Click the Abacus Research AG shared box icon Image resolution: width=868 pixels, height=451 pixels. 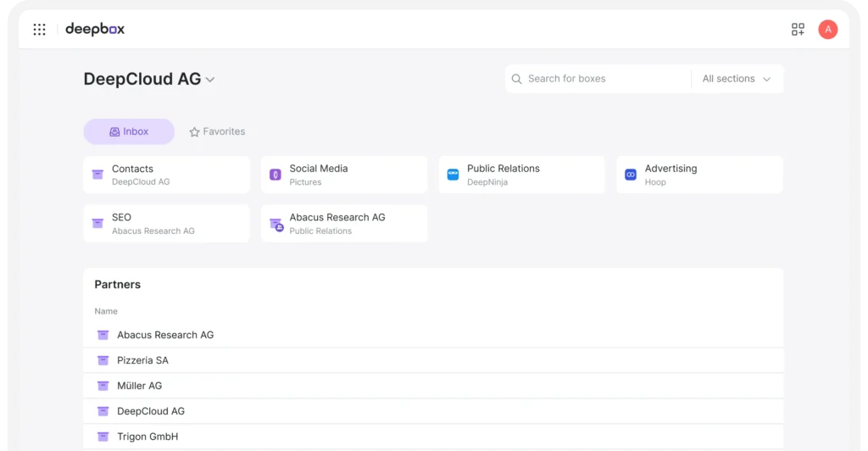pos(275,225)
